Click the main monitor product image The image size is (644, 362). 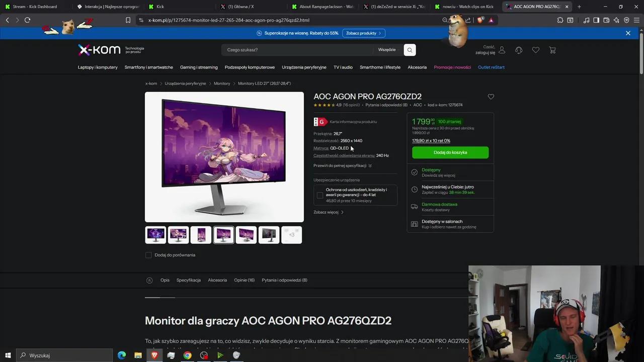coord(224,157)
